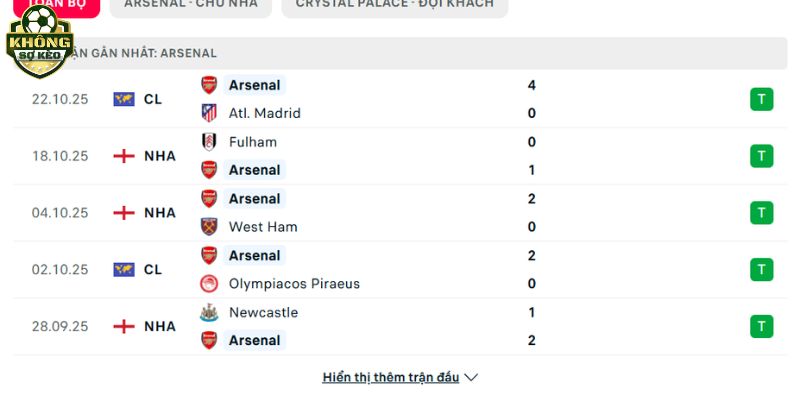This screenshot has height=400, width=800.
Task: Click the green T badge for 22.10.25
Action: [x=761, y=99]
